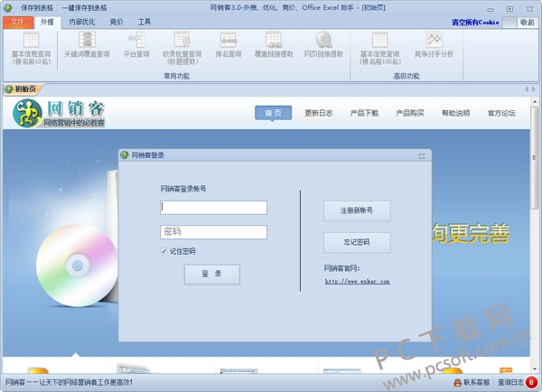Open 帮助说明 page link

pos(455,113)
